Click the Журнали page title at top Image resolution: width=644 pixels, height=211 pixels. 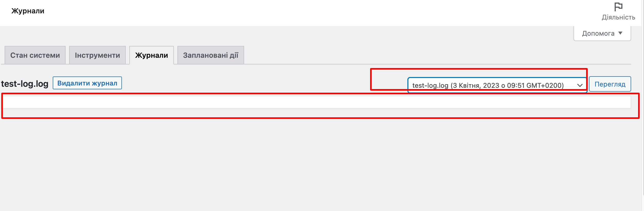pyautogui.click(x=28, y=11)
